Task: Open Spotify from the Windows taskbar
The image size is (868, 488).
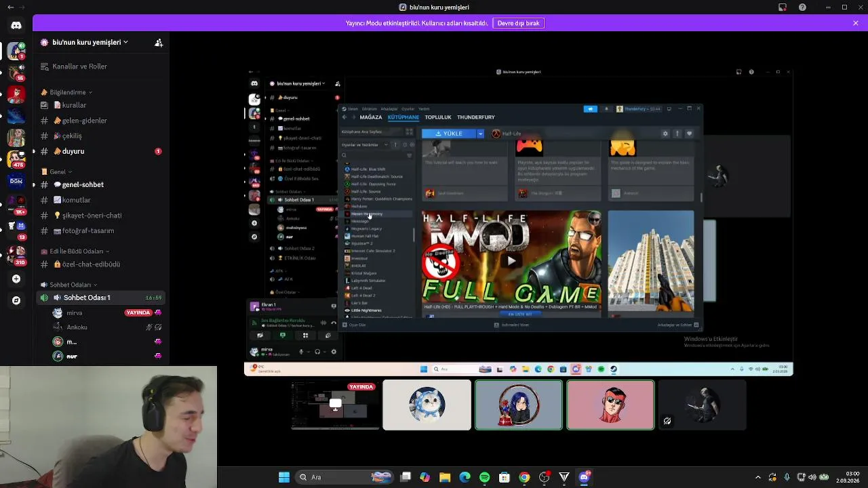Action: pyautogui.click(x=484, y=477)
